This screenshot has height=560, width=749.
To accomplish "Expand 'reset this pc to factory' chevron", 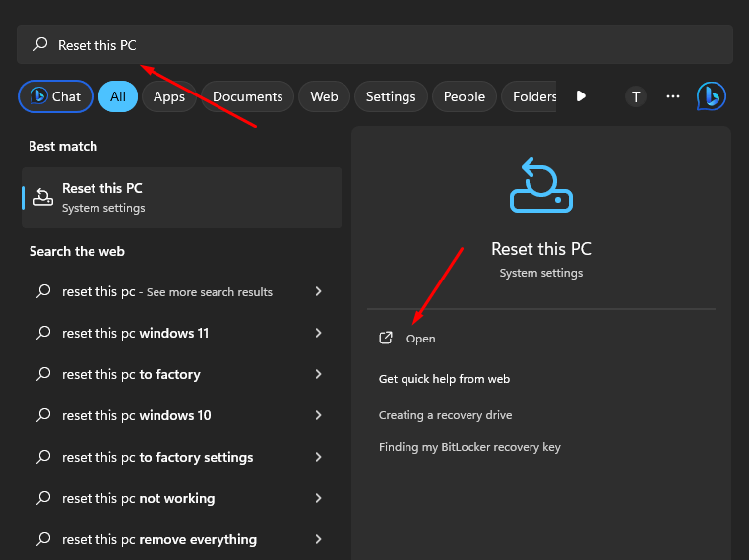I will pyautogui.click(x=318, y=374).
